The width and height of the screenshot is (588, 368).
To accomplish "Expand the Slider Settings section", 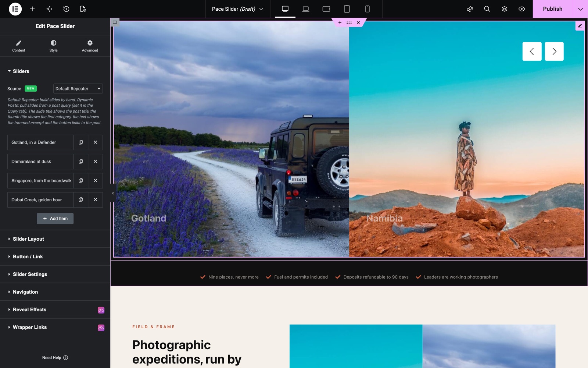I will pyautogui.click(x=55, y=274).
